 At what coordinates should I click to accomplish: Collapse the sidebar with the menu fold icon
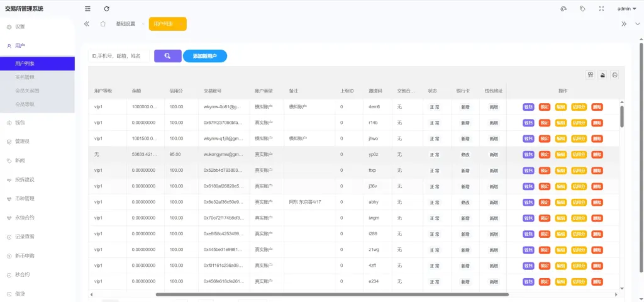87,9
